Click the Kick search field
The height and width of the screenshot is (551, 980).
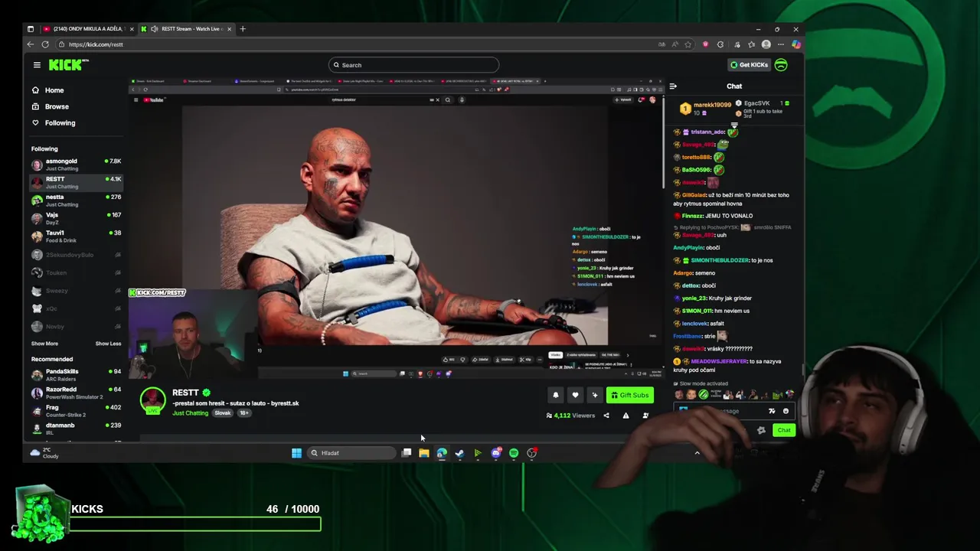(413, 65)
